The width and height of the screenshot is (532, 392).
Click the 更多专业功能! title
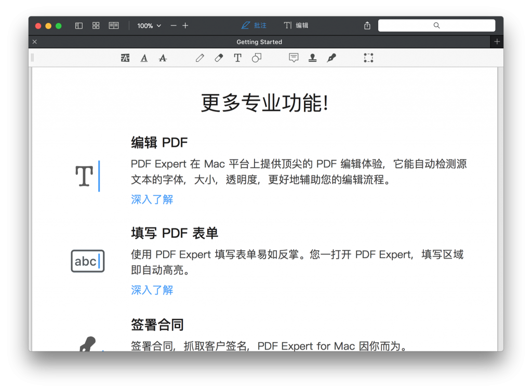click(264, 103)
